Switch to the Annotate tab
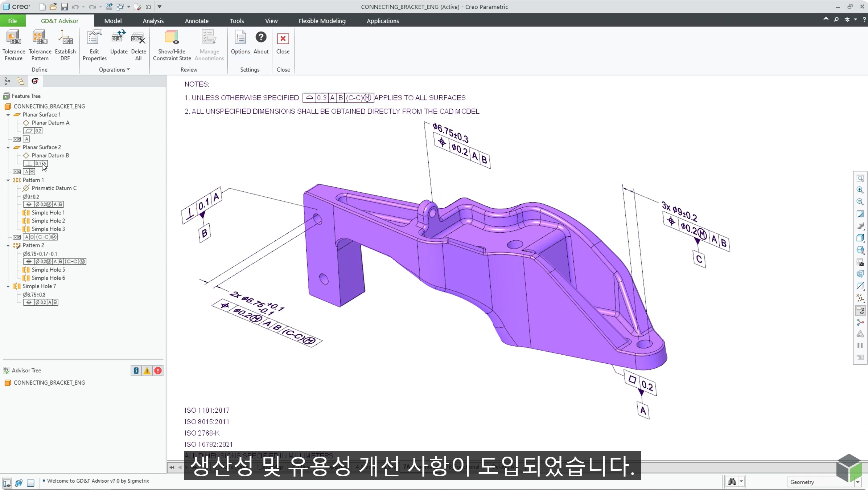 click(197, 21)
